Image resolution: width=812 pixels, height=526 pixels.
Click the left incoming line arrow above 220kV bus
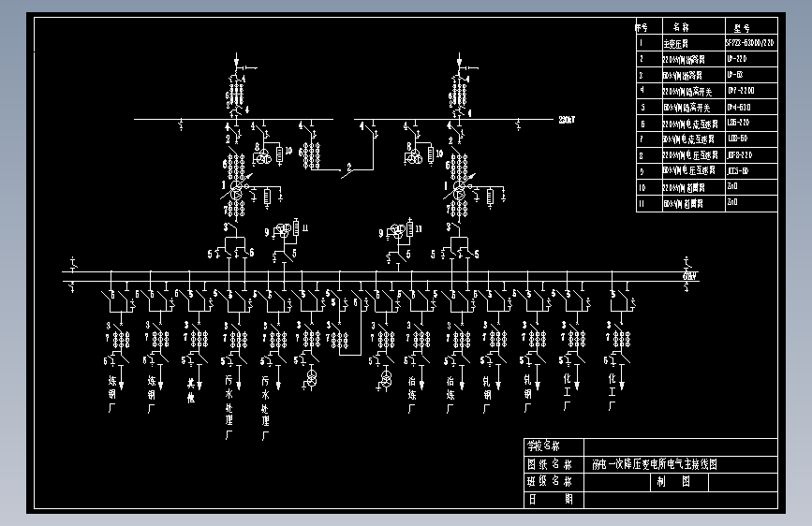tap(236, 62)
